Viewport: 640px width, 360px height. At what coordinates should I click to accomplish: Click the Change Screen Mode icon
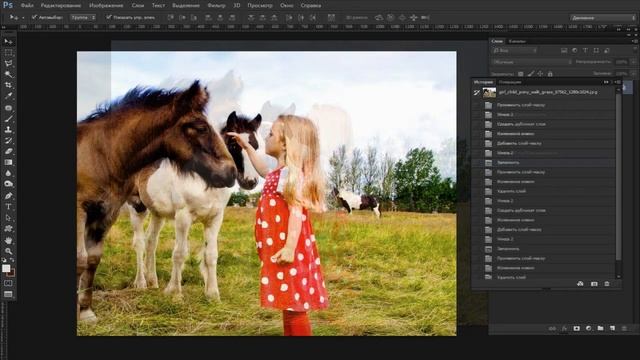(x=8, y=294)
